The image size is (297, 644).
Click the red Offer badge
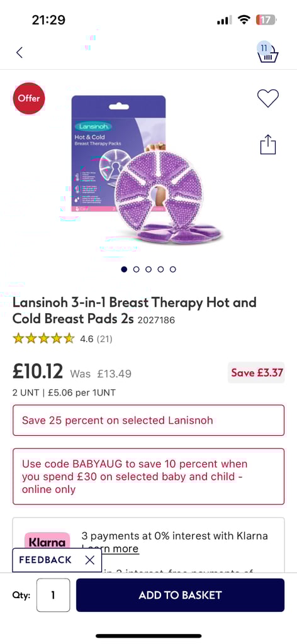tap(29, 98)
